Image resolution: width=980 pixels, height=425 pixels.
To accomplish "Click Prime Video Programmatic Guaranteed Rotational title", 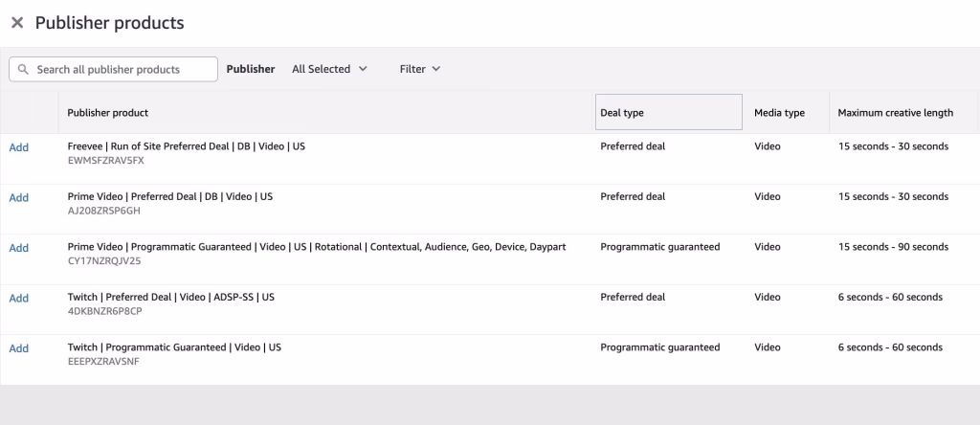I will pos(316,247).
